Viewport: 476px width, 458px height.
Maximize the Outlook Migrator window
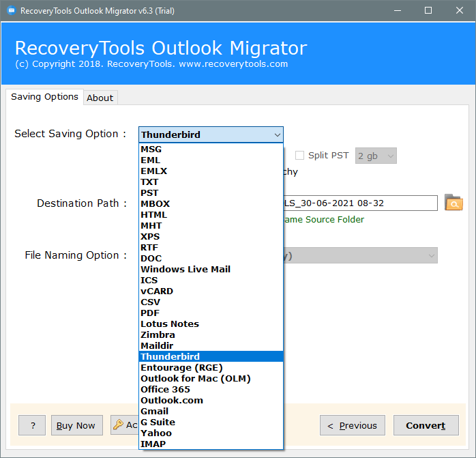(x=428, y=11)
